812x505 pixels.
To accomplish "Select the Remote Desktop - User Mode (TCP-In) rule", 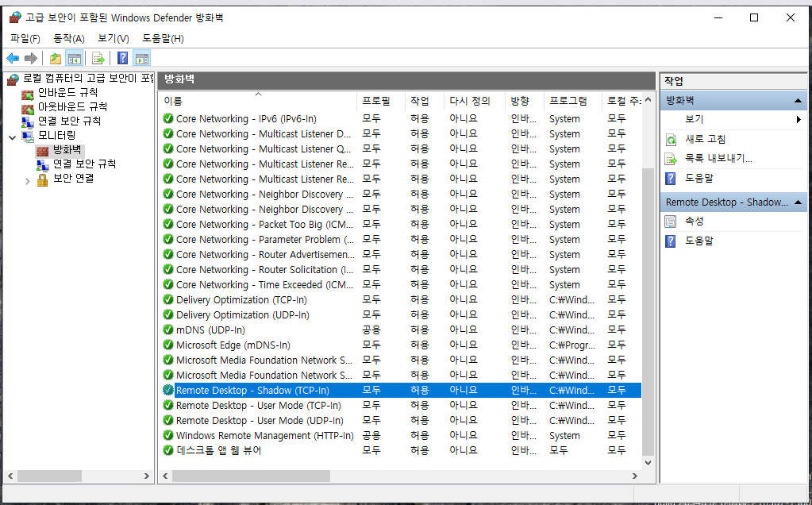I will (x=259, y=406).
